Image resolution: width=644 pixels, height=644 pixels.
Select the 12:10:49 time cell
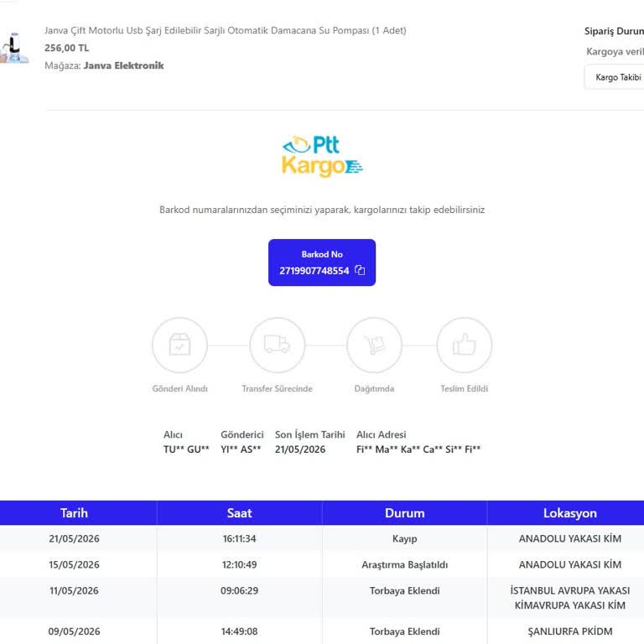pos(240,564)
